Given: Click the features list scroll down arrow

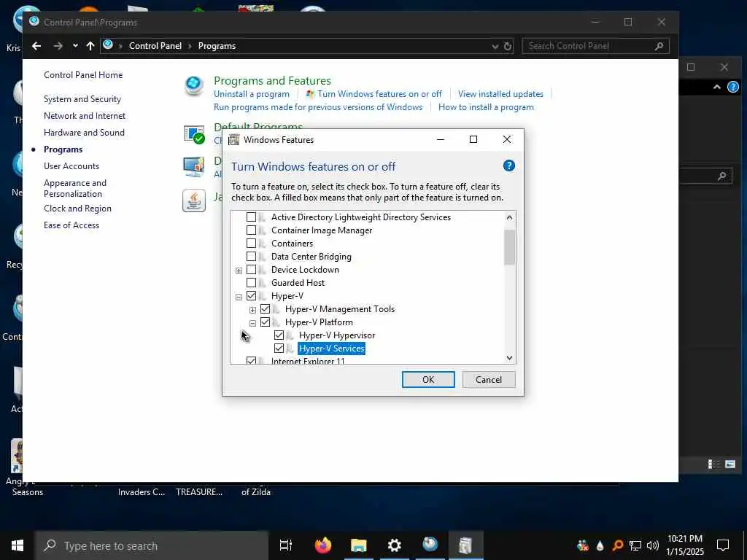Looking at the screenshot, I should (x=509, y=357).
